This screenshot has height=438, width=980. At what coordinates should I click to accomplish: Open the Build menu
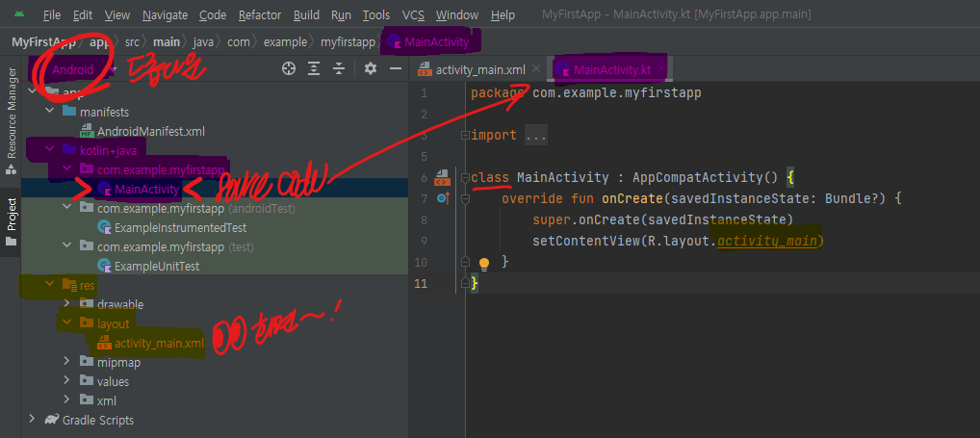(x=306, y=15)
